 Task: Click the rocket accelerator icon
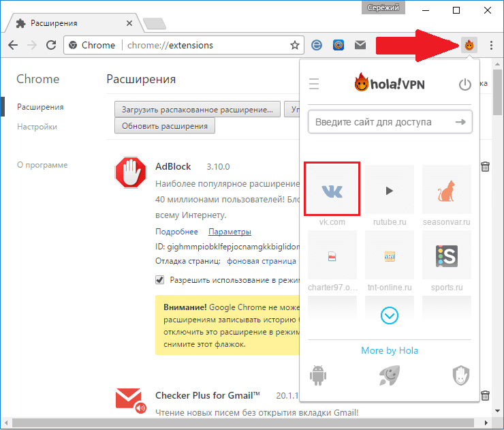(x=390, y=375)
